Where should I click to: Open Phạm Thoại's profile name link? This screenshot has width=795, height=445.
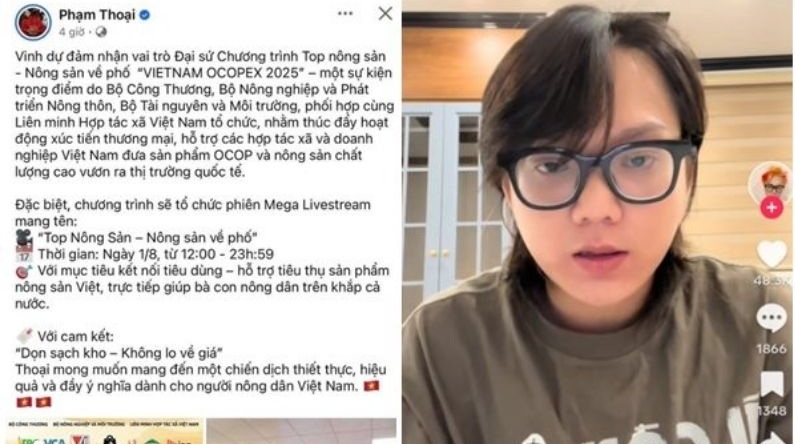(97, 15)
